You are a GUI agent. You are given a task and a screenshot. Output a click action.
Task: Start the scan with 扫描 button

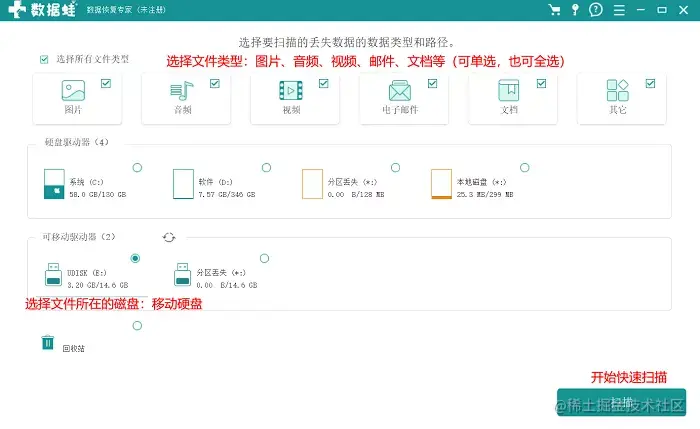[x=621, y=402]
